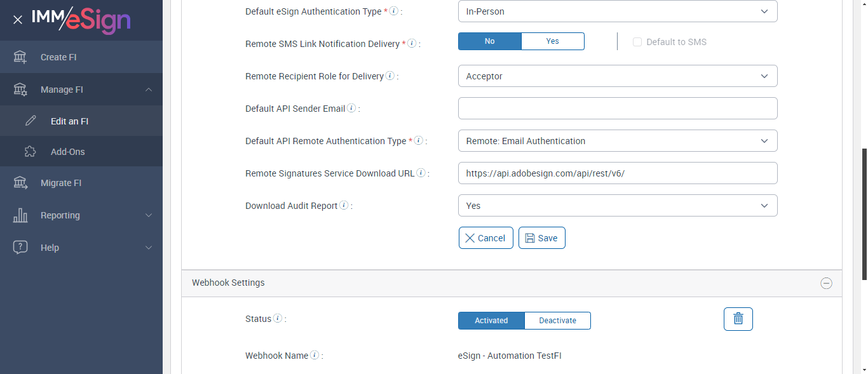This screenshot has width=868, height=374.
Task: Click info icon next to Webhook Name
Action: click(x=315, y=355)
